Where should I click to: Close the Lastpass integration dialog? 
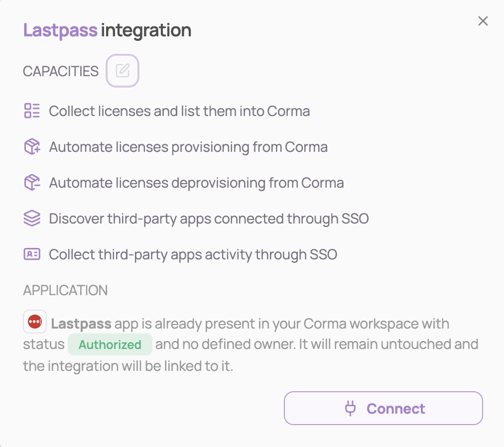(483, 21)
